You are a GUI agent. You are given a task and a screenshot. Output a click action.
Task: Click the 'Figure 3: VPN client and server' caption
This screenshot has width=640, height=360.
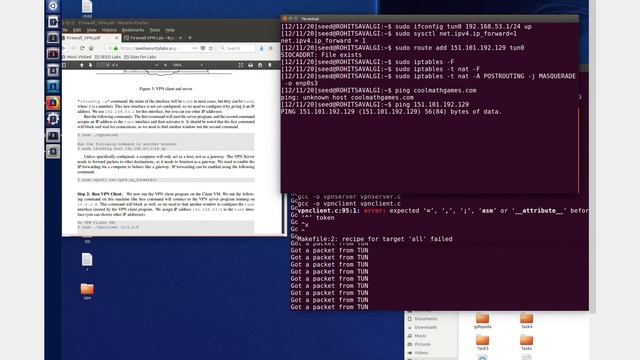point(165,88)
